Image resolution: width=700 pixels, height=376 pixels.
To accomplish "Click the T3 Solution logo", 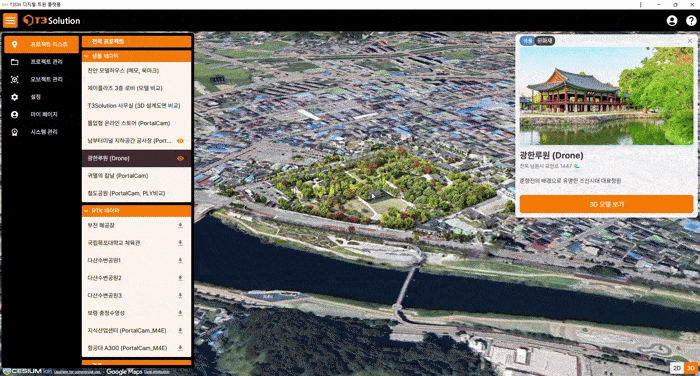I will tap(52, 21).
